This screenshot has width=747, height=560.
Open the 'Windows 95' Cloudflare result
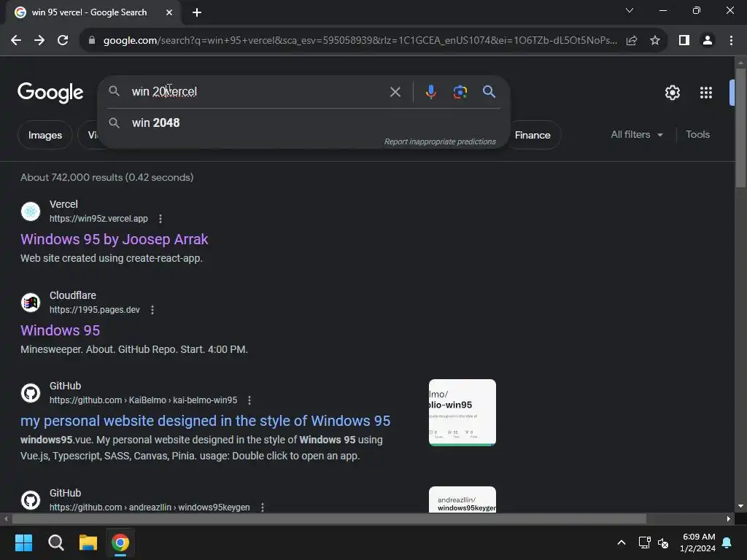(x=60, y=330)
